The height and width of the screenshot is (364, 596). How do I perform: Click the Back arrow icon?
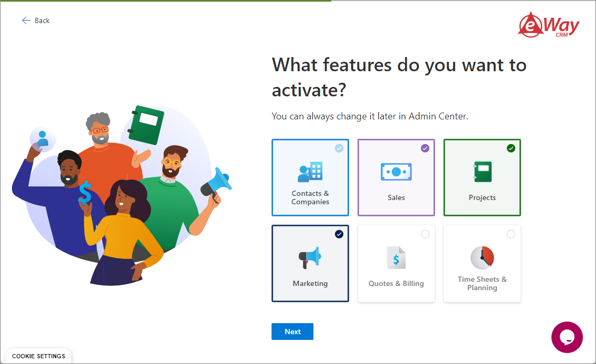tap(26, 20)
